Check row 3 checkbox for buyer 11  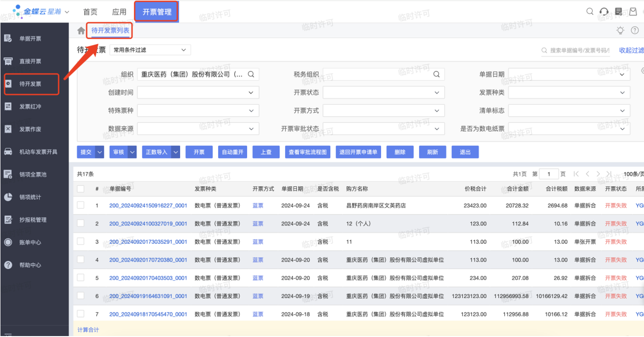point(81,242)
